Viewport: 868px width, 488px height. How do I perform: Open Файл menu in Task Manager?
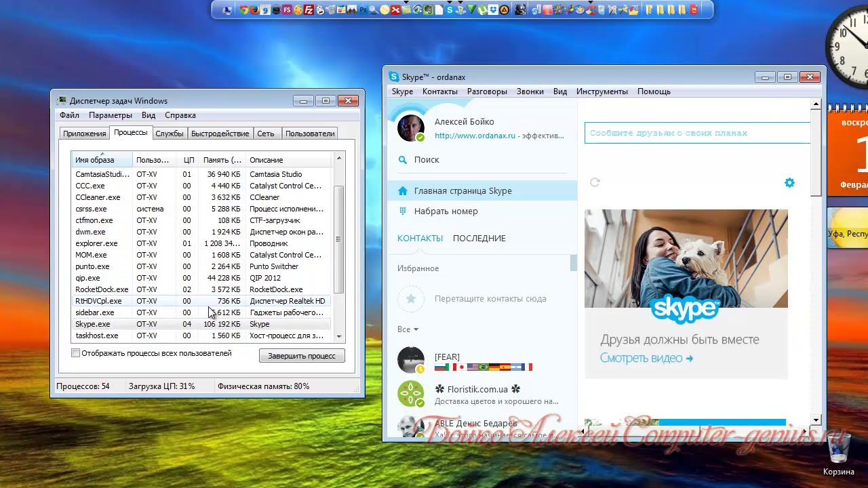click(x=69, y=115)
